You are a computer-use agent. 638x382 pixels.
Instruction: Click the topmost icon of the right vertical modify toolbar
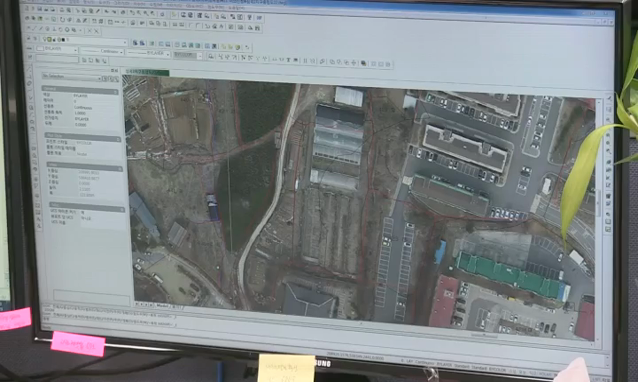tap(609, 98)
